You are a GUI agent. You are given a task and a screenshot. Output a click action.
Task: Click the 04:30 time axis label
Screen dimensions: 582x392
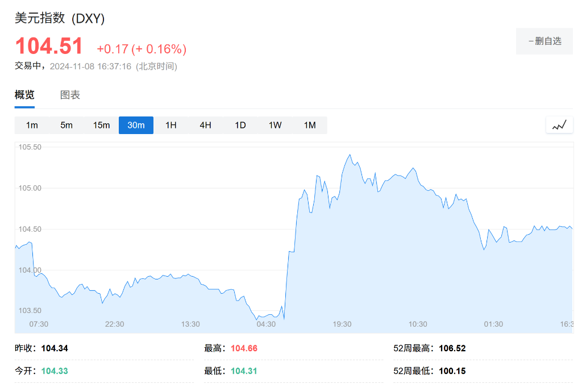coord(266,324)
